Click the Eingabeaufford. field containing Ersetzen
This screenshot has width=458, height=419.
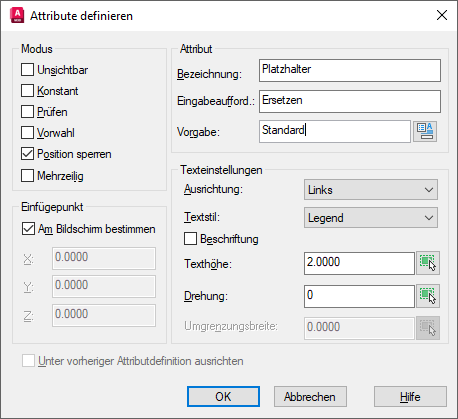(x=350, y=101)
